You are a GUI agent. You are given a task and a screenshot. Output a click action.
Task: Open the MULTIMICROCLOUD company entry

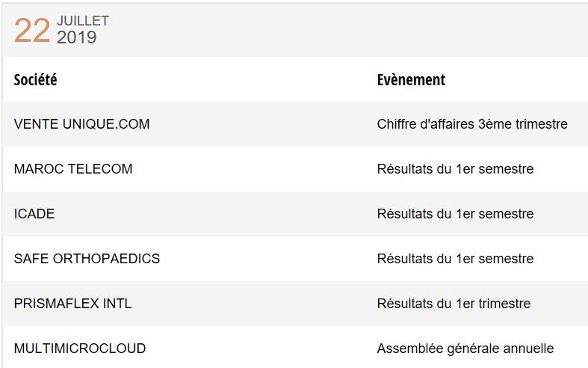point(80,349)
